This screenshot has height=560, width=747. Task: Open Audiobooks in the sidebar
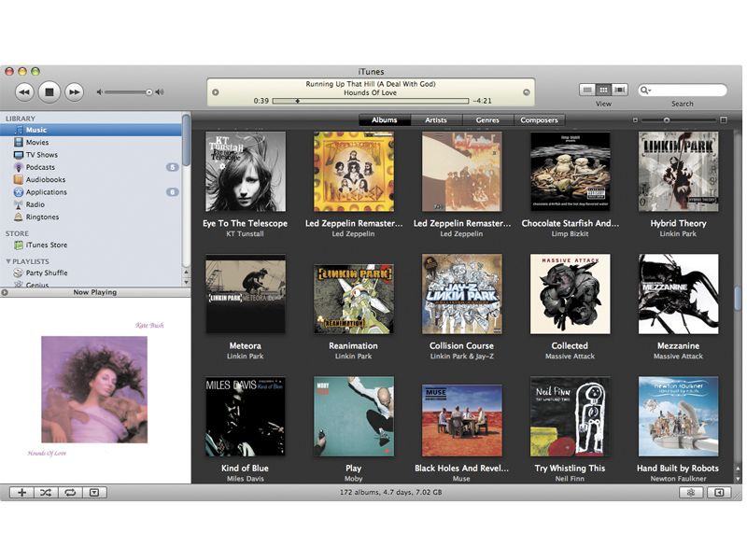(91, 179)
